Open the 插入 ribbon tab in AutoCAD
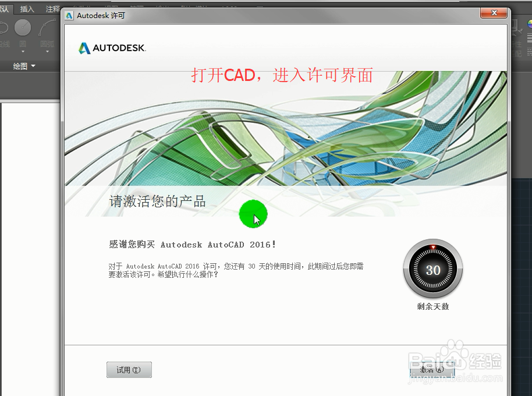The height and width of the screenshot is (396, 532). [27, 9]
